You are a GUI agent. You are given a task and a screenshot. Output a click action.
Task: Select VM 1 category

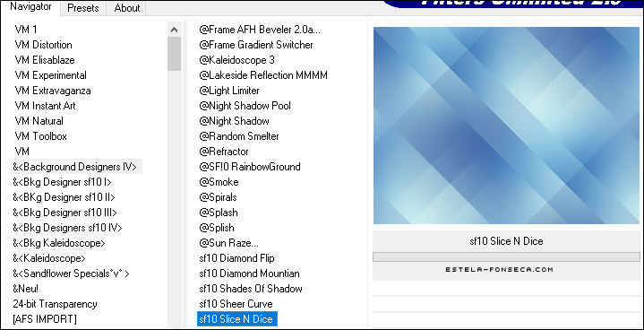[x=26, y=30]
